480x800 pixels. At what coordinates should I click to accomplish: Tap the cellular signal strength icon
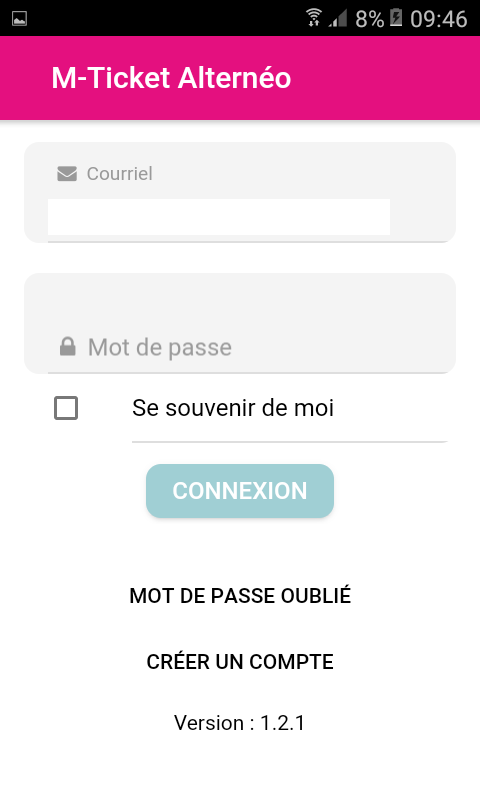pos(338,19)
